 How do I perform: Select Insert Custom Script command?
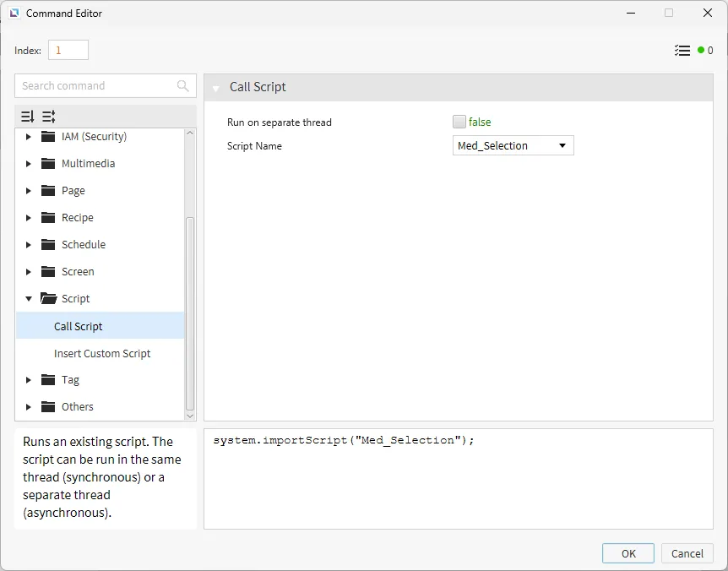click(102, 353)
